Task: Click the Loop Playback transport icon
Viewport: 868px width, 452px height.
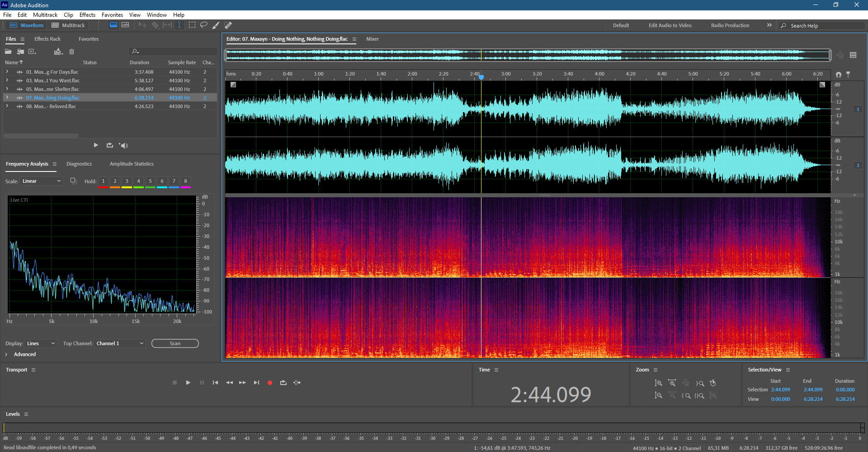Action: pos(283,383)
